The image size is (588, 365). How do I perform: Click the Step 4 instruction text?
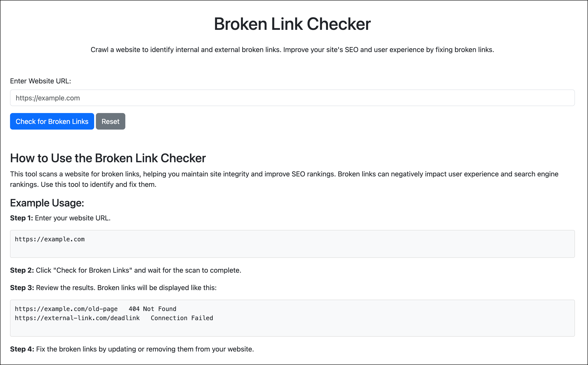132,349
